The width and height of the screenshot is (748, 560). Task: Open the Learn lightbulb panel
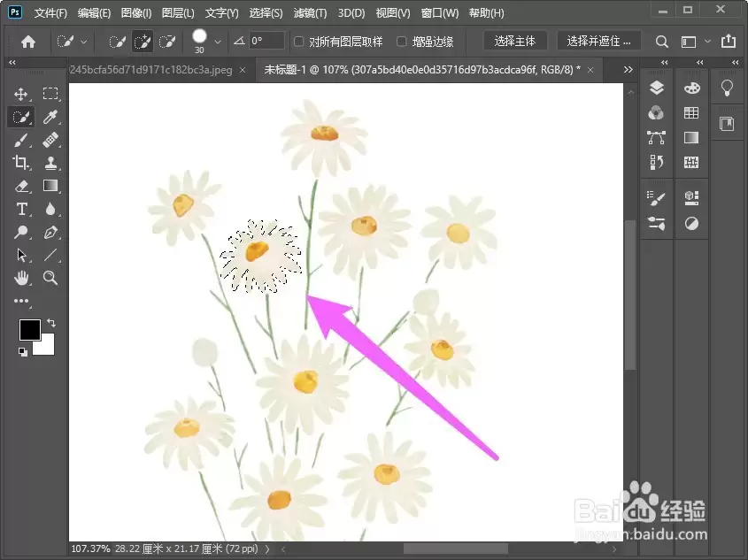pos(727,88)
